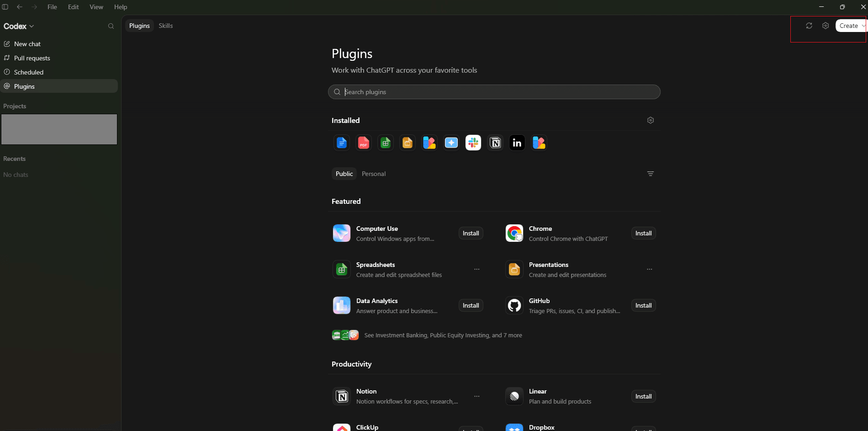Focus the Search plugins field

(x=494, y=92)
